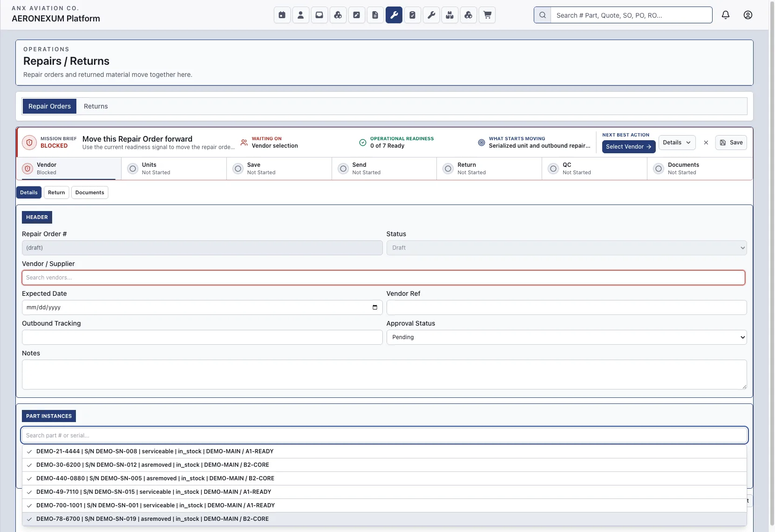The width and height of the screenshot is (775, 532).
Task: Open the clipboard checklist icon in the toolbar
Action: click(x=413, y=15)
